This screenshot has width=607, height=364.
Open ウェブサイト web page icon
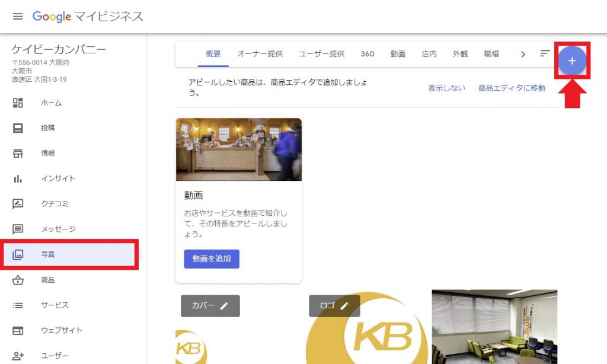[18, 330]
